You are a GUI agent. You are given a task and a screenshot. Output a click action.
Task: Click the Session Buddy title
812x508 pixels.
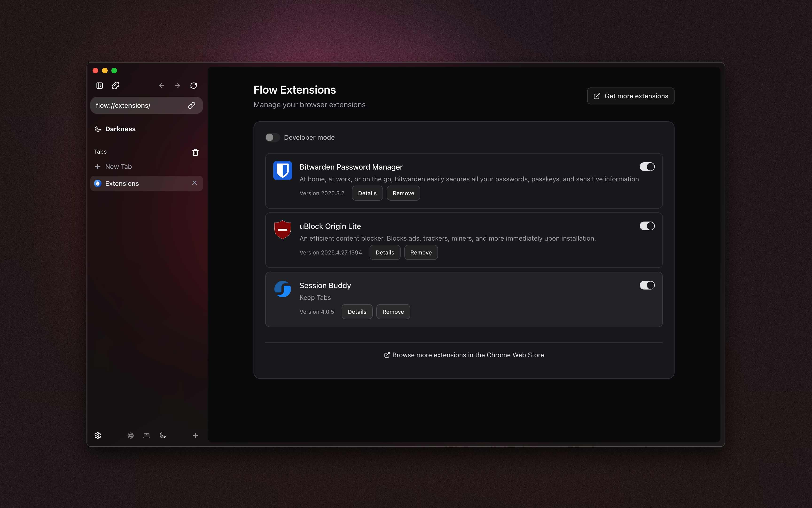click(325, 285)
